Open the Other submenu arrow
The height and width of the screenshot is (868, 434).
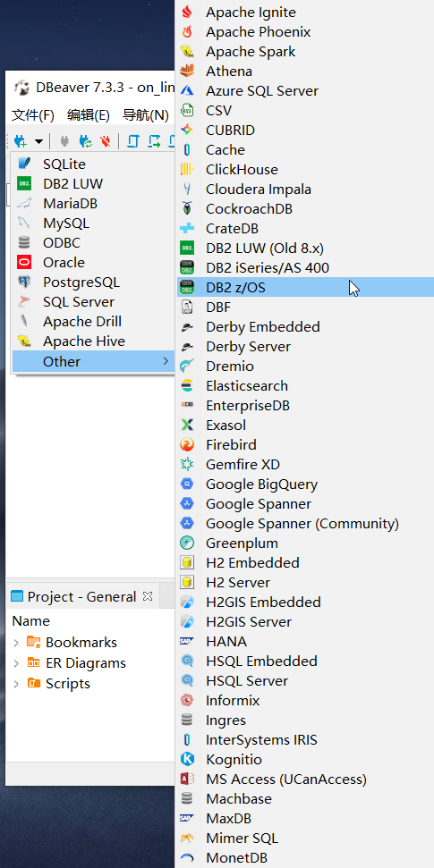coord(166,361)
